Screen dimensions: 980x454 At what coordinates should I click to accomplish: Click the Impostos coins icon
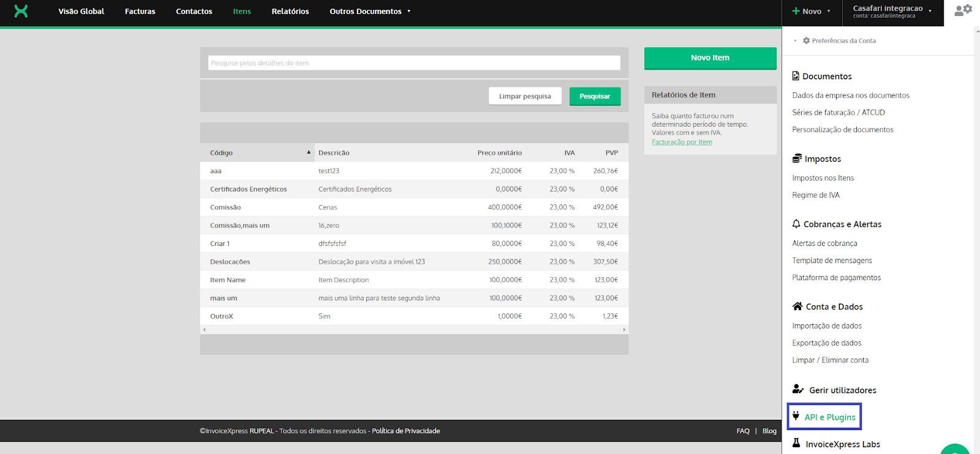click(x=796, y=158)
